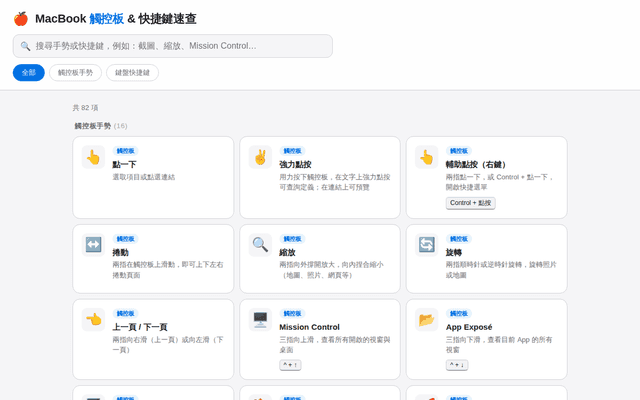
Task: Click the 觸控板 tag on the App Exposé card
Action: pyautogui.click(x=459, y=313)
